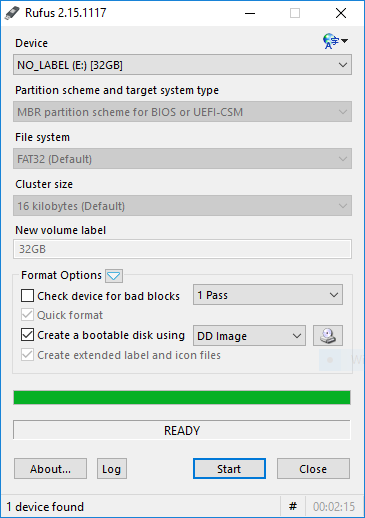Open the Device dropdown list
The width and height of the screenshot is (365, 518).
(x=182, y=65)
